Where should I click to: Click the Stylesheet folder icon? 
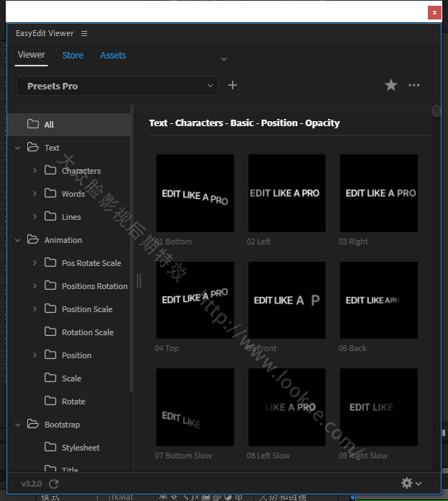coord(50,447)
